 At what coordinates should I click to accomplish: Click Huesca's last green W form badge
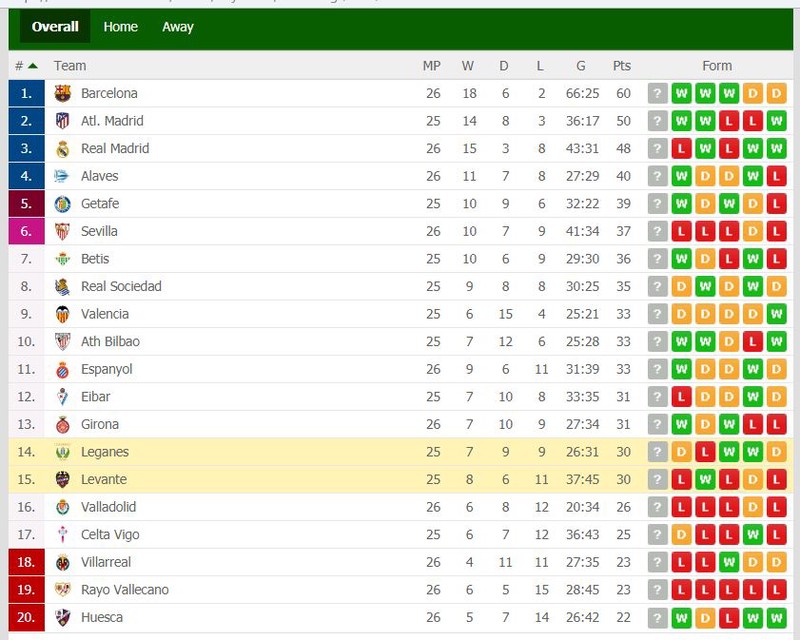tap(776, 618)
